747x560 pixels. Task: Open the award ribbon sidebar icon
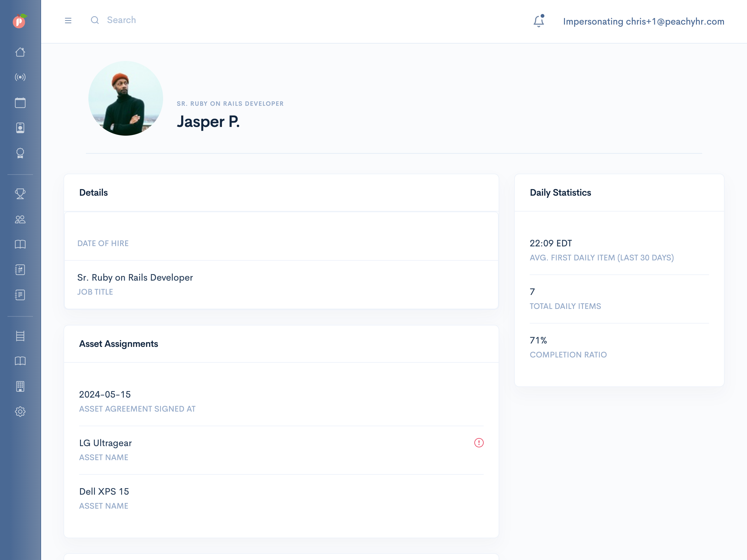coord(20,153)
